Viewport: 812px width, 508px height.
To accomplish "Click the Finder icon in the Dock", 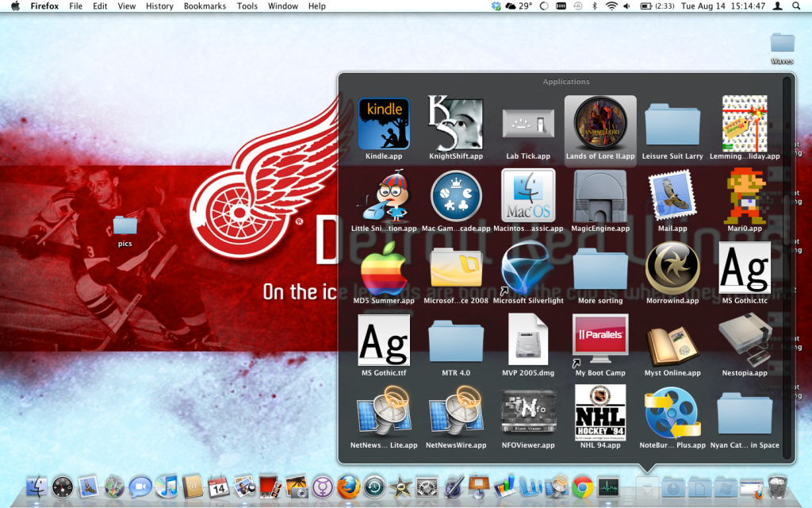I will point(36,487).
